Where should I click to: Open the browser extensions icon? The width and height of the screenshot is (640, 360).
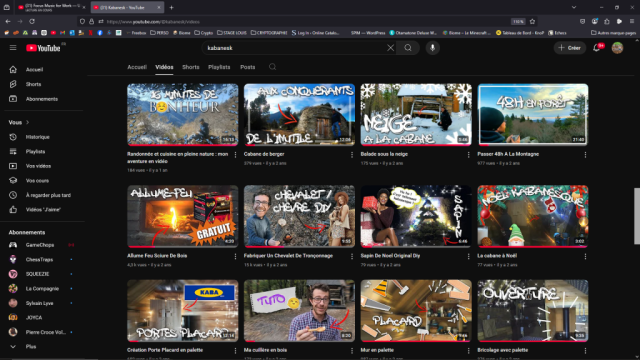tap(607, 21)
